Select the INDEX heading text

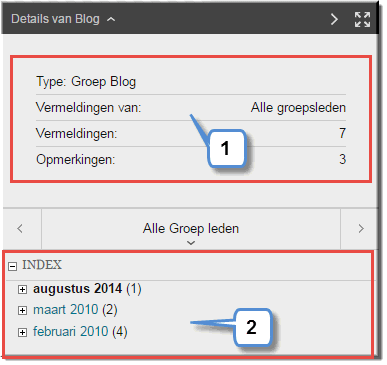click(42, 265)
